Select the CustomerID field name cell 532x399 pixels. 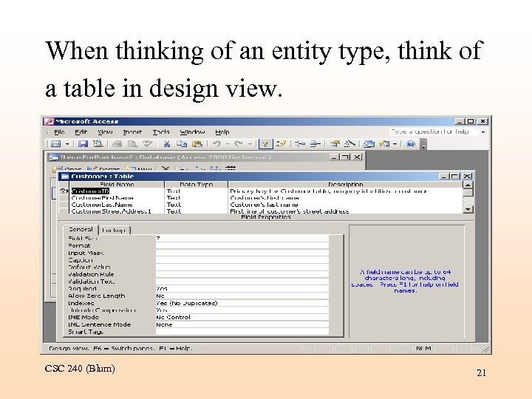click(x=117, y=191)
